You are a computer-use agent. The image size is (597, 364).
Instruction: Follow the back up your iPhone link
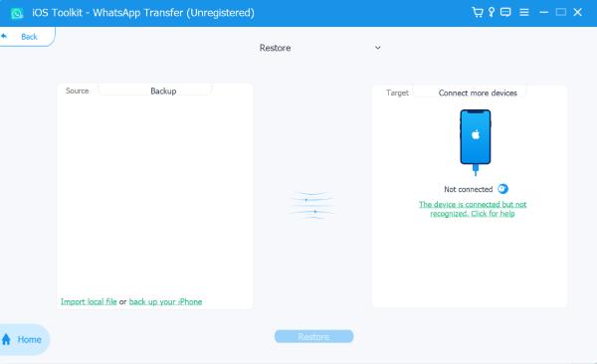pyautogui.click(x=165, y=301)
